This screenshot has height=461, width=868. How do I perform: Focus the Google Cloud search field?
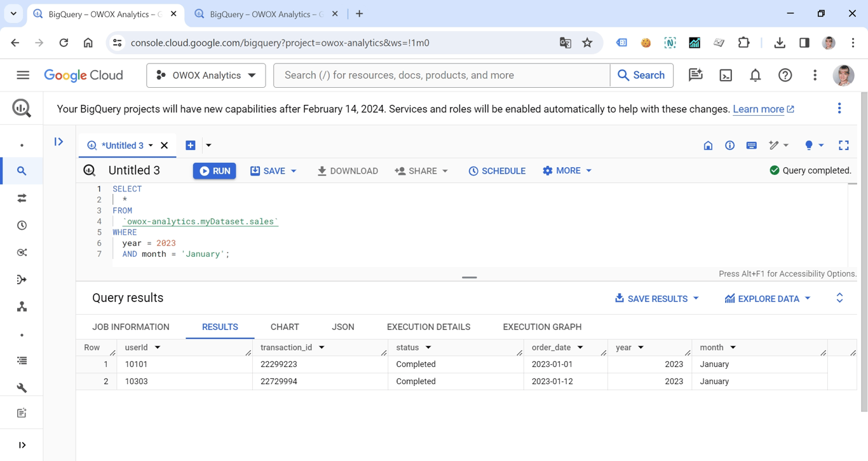pos(442,75)
